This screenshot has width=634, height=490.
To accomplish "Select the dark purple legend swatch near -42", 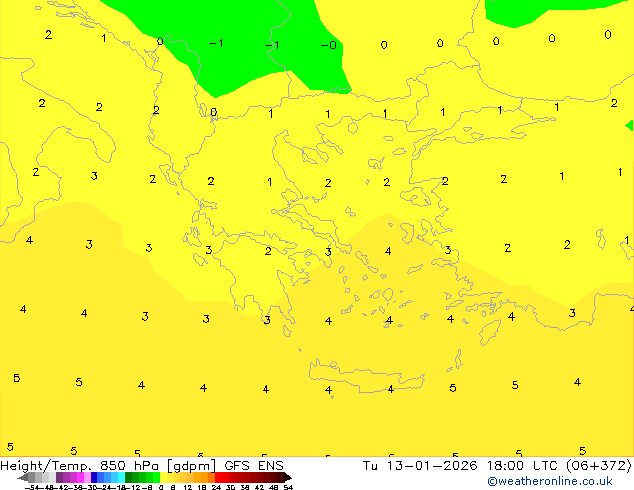I will point(59,477).
